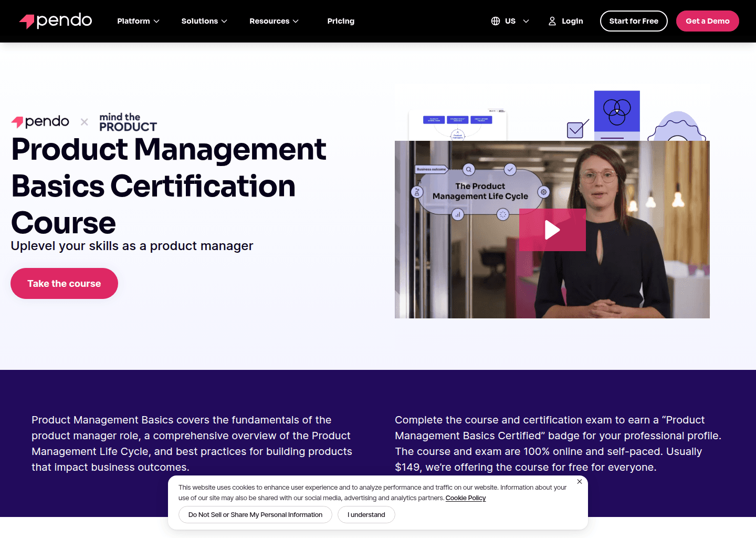
Task: Select Pricing in the navigation bar
Action: click(x=341, y=21)
